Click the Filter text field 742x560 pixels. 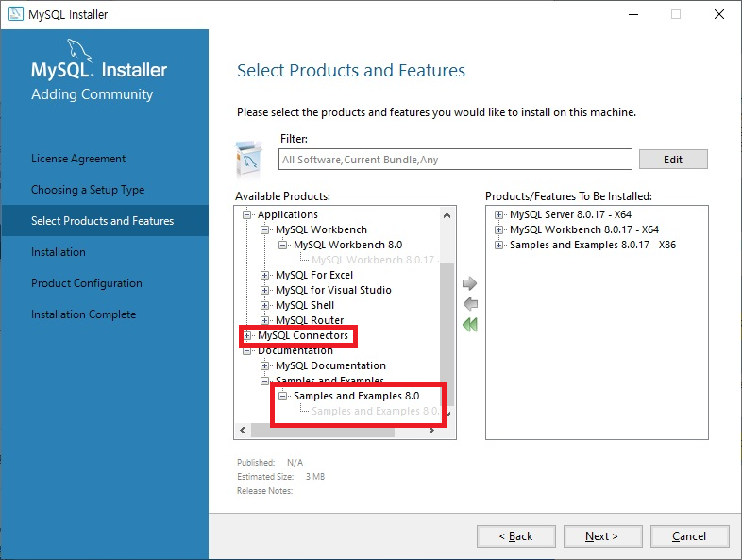(455, 159)
